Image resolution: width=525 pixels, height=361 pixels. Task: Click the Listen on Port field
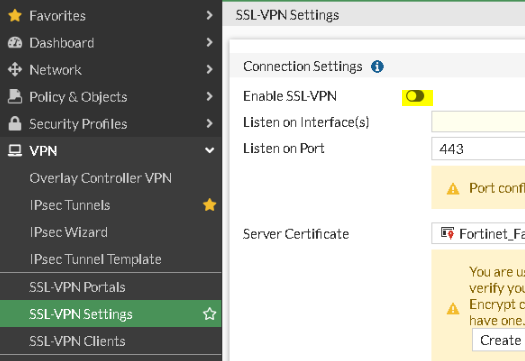pos(478,149)
